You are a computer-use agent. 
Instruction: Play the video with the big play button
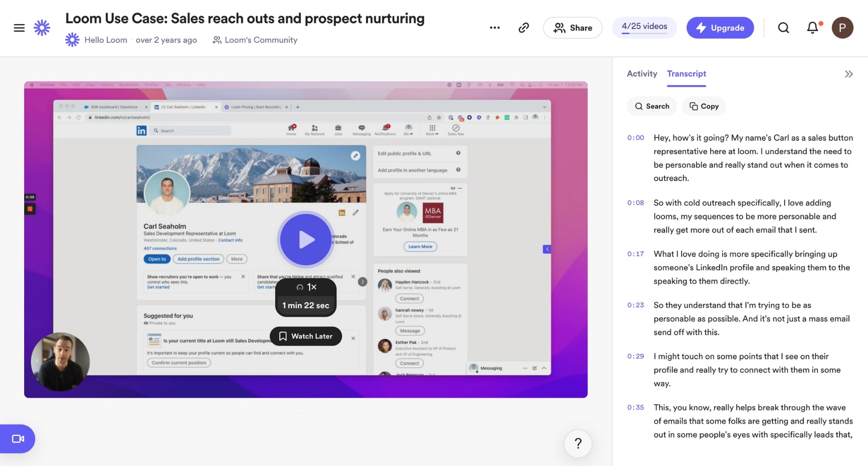coord(306,239)
